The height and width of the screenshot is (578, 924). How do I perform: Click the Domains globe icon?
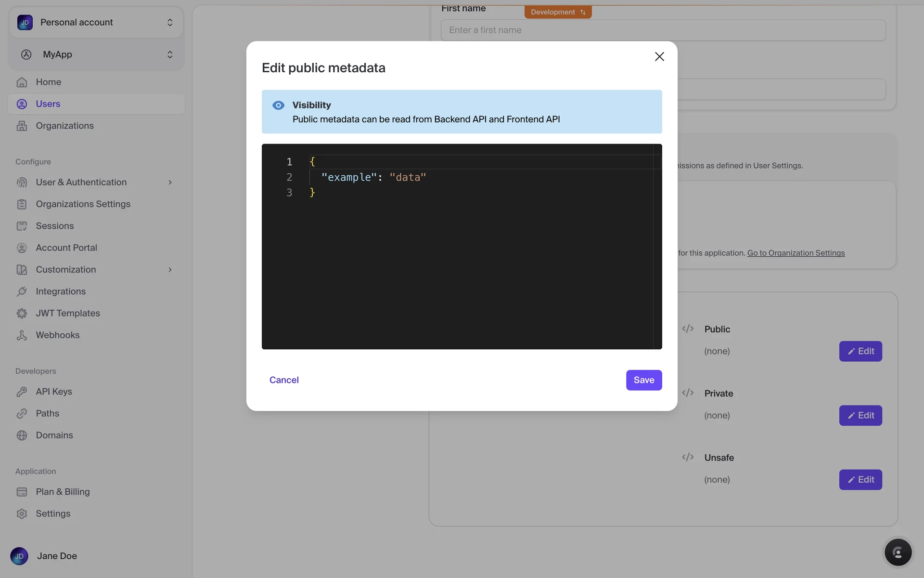[x=22, y=435]
